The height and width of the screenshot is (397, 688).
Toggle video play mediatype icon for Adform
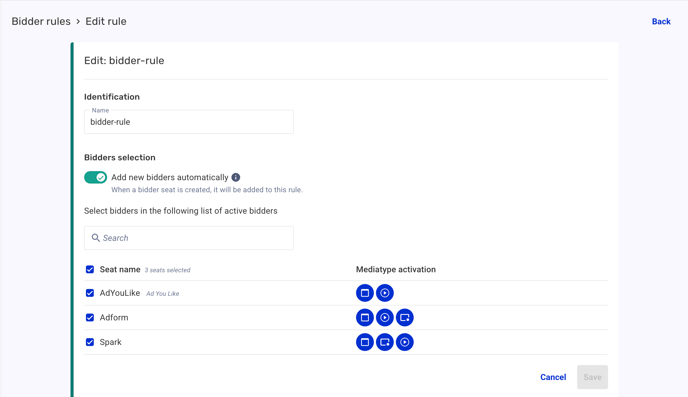pyautogui.click(x=385, y=318)
